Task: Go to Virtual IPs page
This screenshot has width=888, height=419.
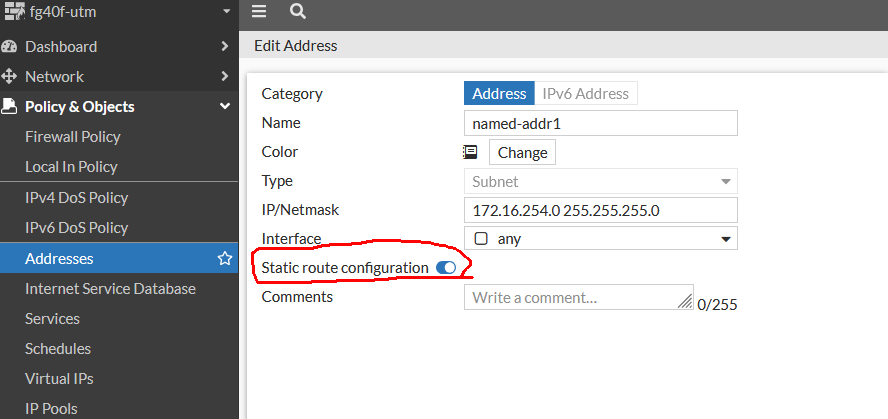Action: (x=58, y=379)
